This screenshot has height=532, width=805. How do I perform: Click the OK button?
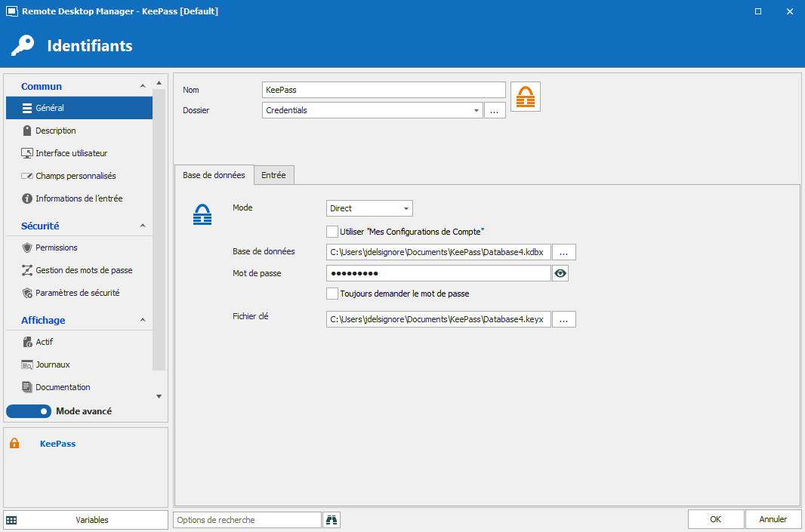pyautogui.click(x=715, y=519)
